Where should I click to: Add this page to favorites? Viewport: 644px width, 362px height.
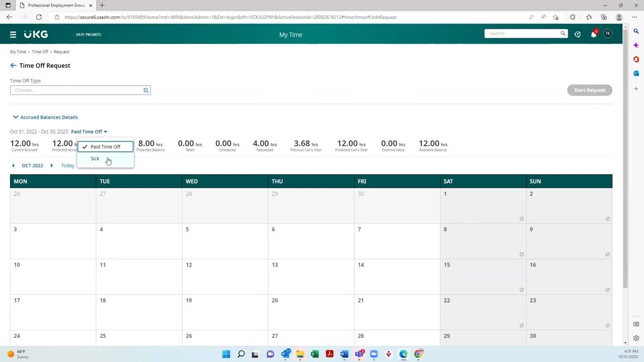[555, 17]
